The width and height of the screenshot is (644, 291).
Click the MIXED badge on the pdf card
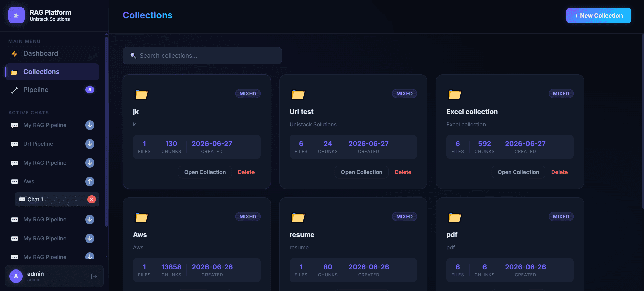561,217
